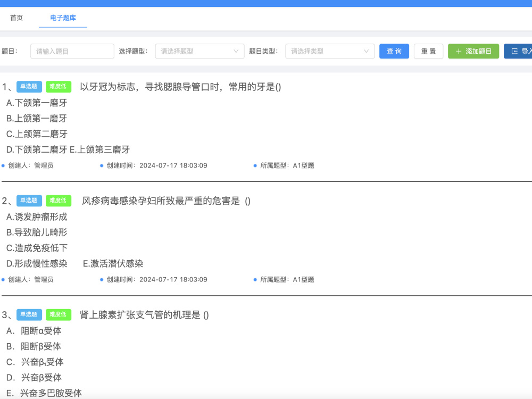
Task: Select the 电子题库 tab
Action: point(63,18)
